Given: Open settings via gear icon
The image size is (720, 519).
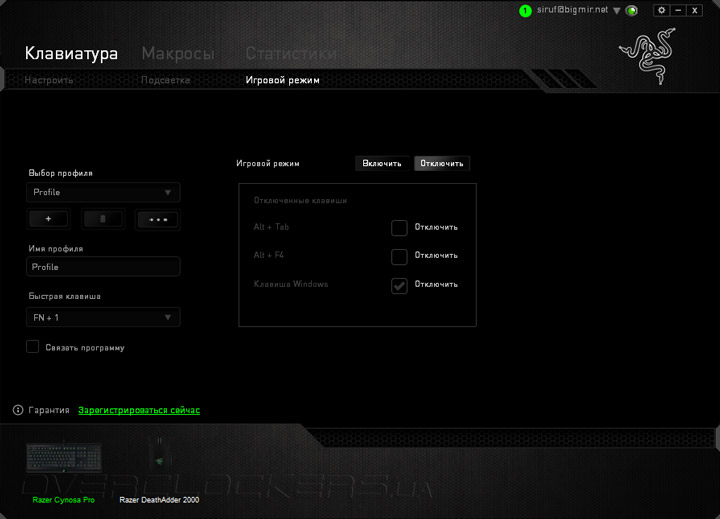Looking at the screenshot, I should [661, 10].
